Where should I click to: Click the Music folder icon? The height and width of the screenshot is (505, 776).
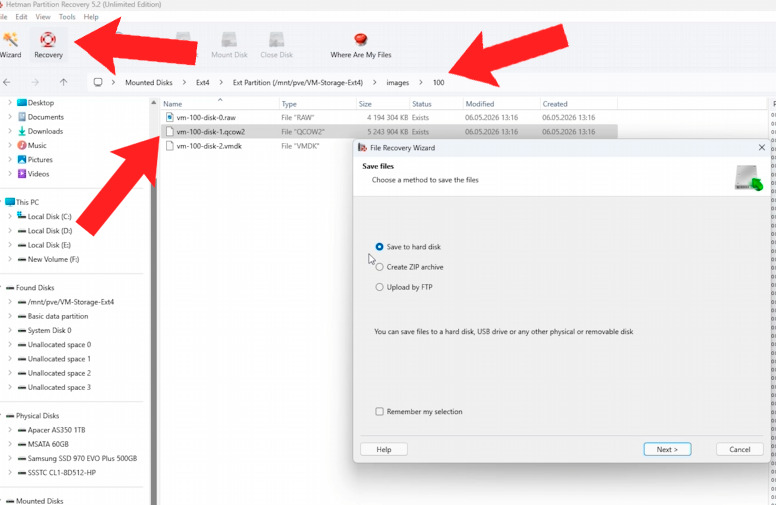[x=22, y=145]
